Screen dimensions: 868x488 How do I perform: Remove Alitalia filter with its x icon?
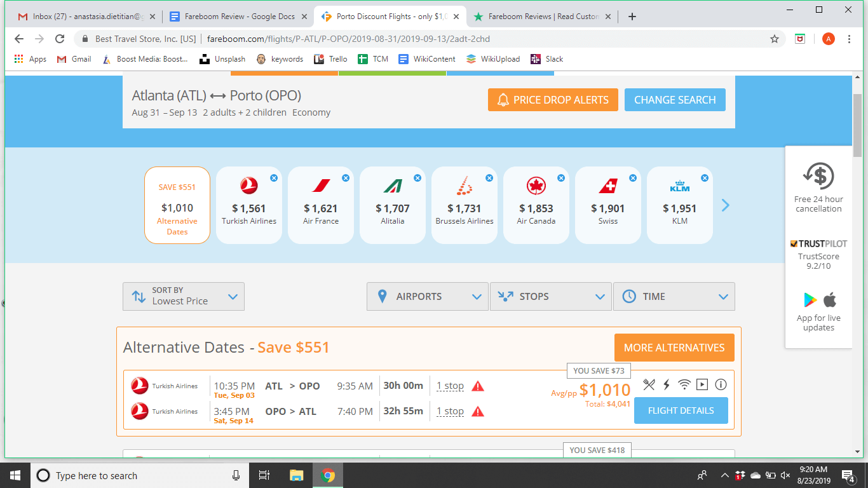417,178
